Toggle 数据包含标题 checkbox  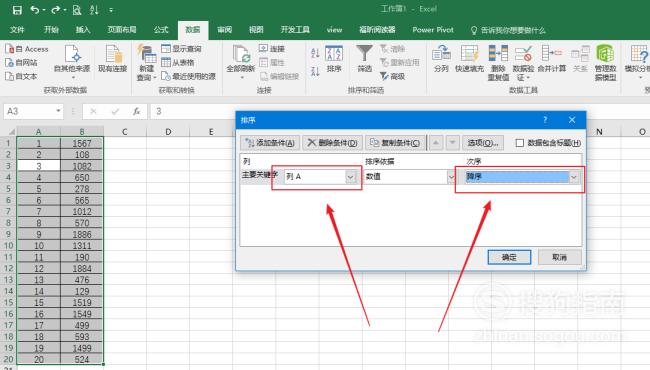point(519,143)
